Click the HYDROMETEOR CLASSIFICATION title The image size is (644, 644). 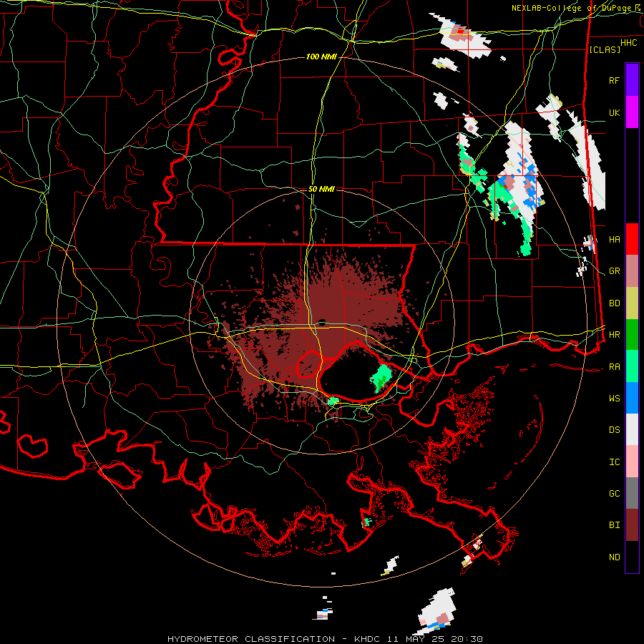[251, 639]
